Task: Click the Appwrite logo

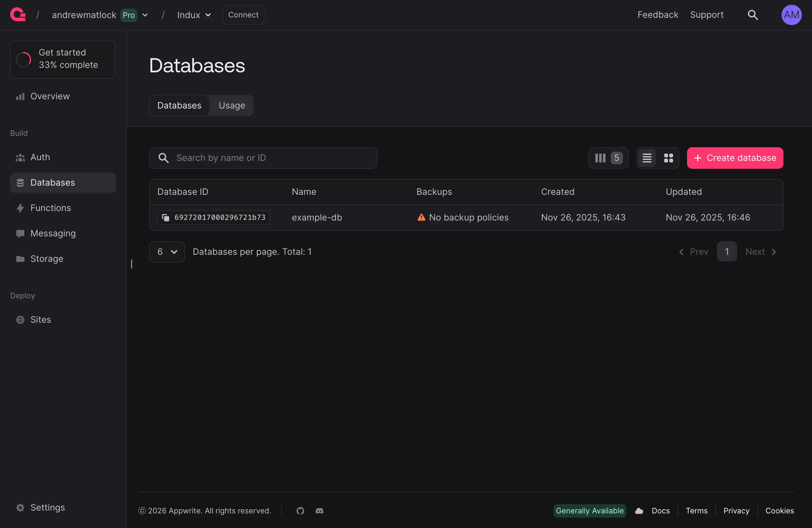Action: [18, 15]
